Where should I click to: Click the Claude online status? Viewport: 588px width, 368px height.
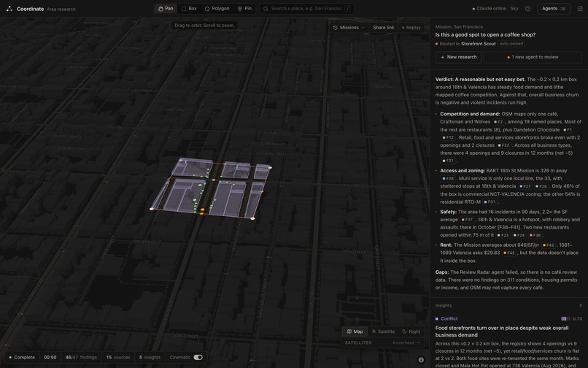pyautogui.click(x=489, y=9)
